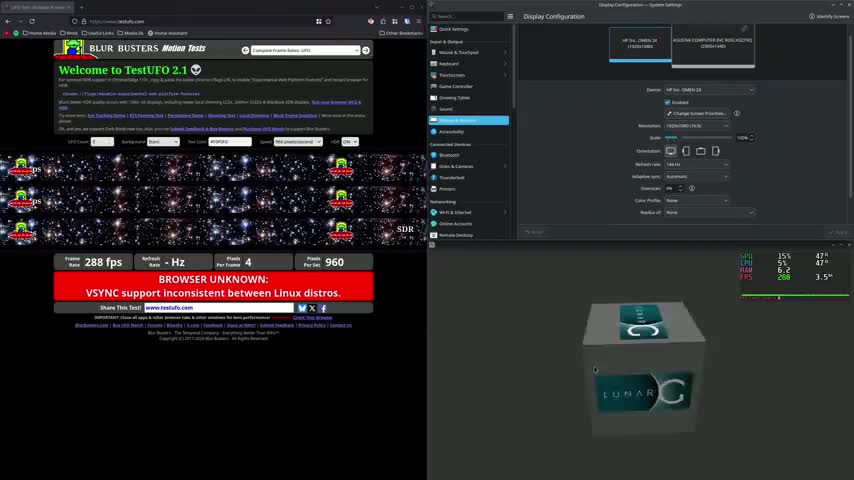Open the Adaptive sync dropdown

point(697,176)
